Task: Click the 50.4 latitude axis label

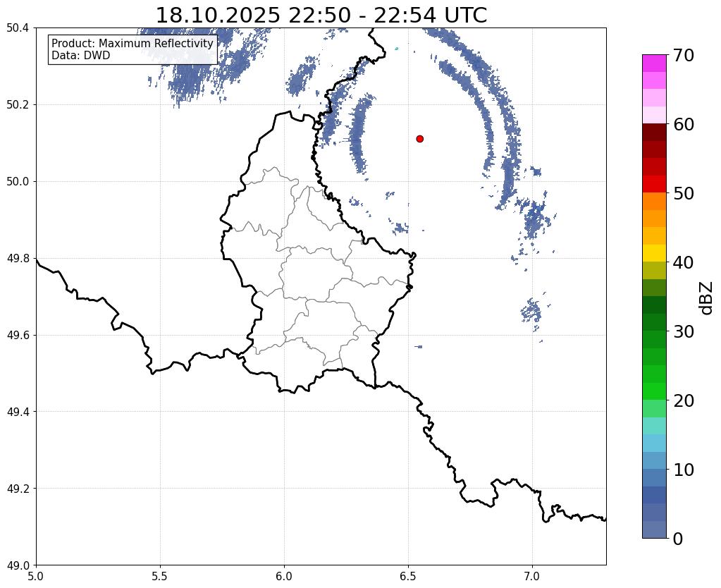Action: tap(18, 28)
